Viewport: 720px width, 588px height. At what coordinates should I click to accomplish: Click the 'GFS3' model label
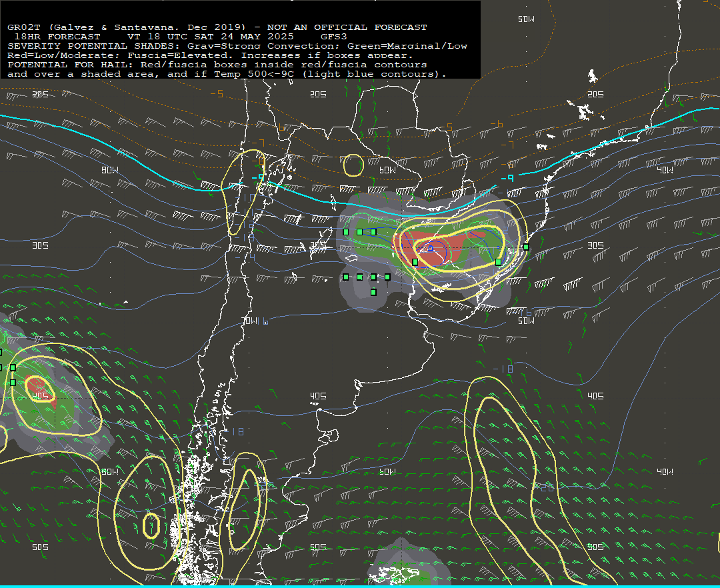coord(334,36)
